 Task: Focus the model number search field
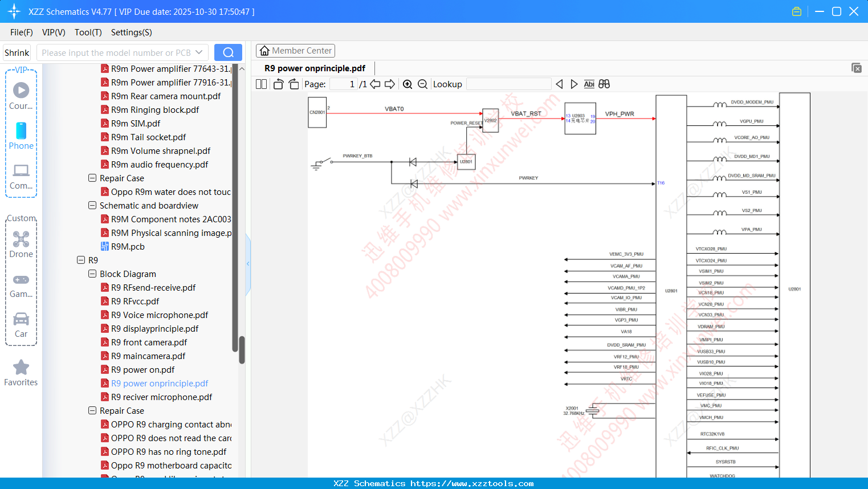[x=116, y=52]
